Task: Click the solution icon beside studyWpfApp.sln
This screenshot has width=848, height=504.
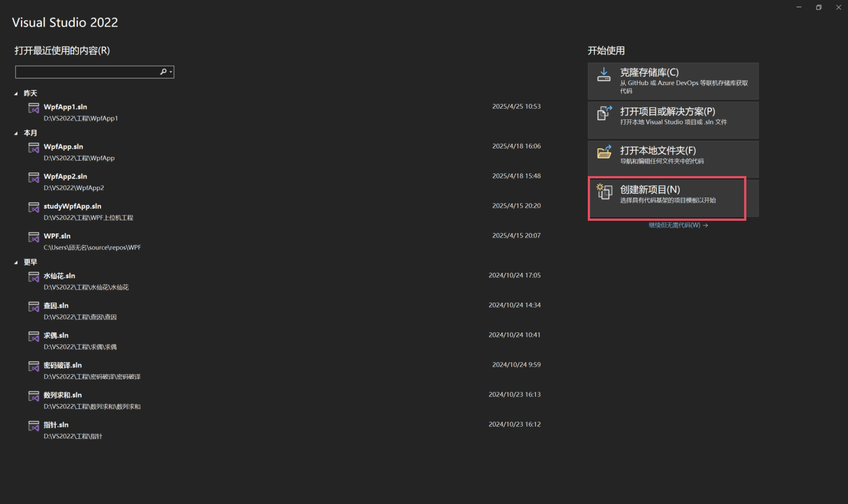Action: point(33,207)
